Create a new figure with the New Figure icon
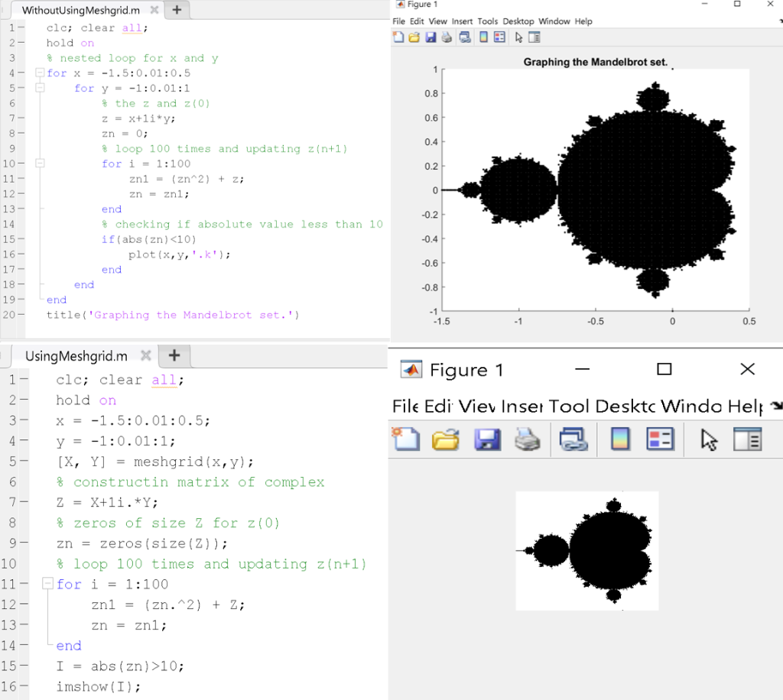This screenshot has height=700, width=783. coord(397,37)
